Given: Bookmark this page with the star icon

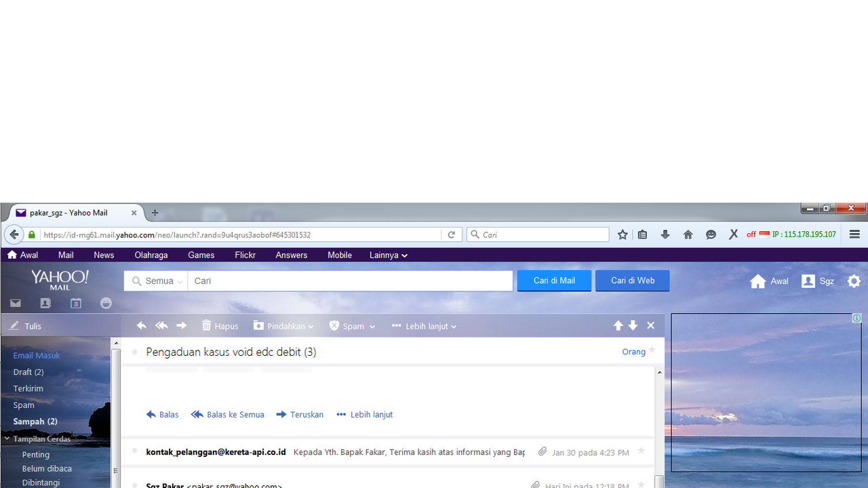Looking at the screenshot, I should click(x=623, y=235).
